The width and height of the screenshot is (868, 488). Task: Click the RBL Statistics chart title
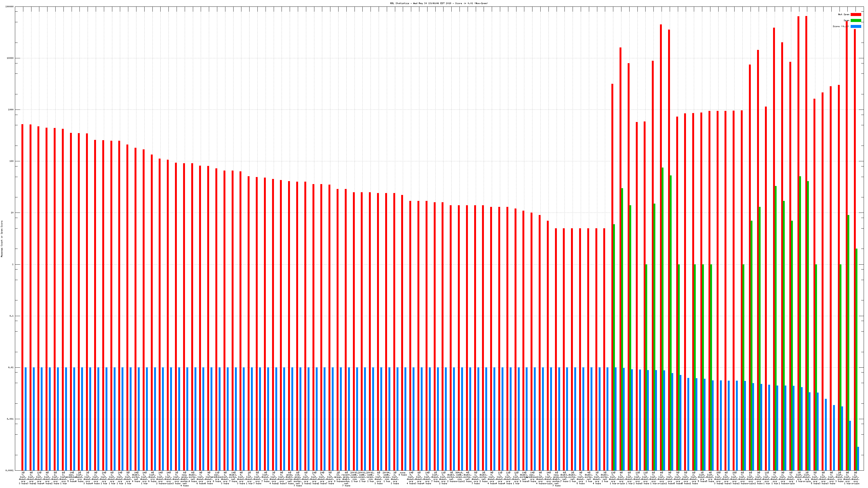439,3
